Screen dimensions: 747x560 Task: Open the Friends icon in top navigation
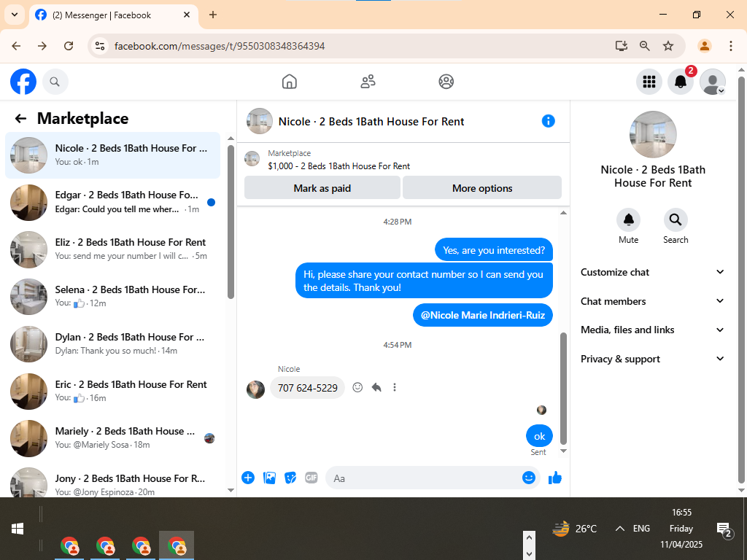(x=368, y=82)
